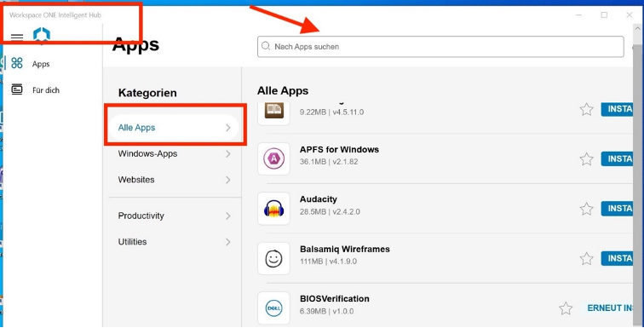Viewport: 644px width, 328px height.
Task: Choose the Websites category
Action: point(175,180)
